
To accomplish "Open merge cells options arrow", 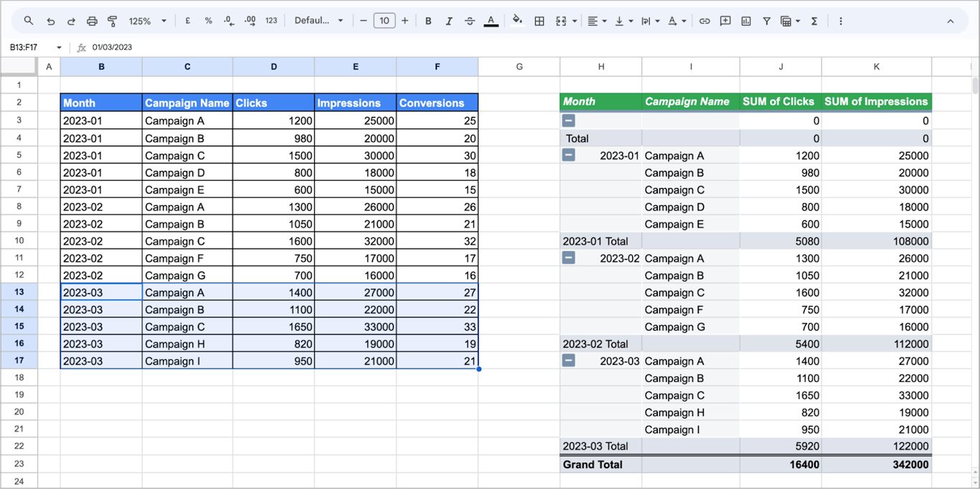I will tap(575, 21).
